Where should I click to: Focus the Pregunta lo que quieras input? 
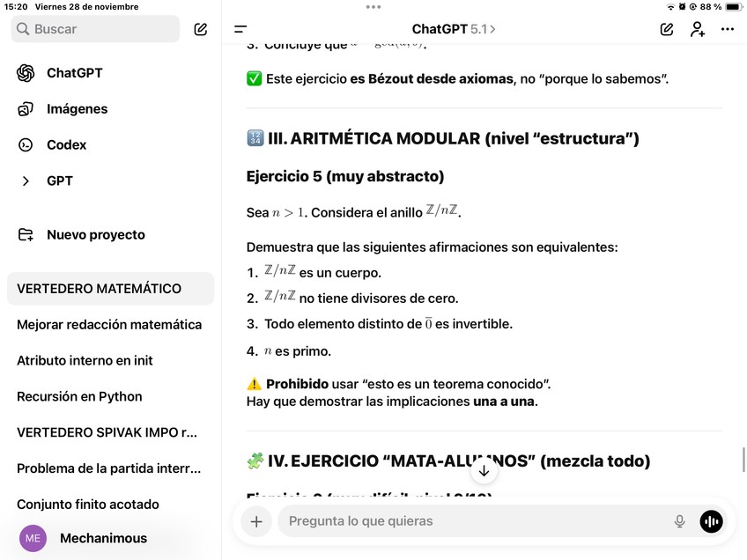tap(467, 521)
